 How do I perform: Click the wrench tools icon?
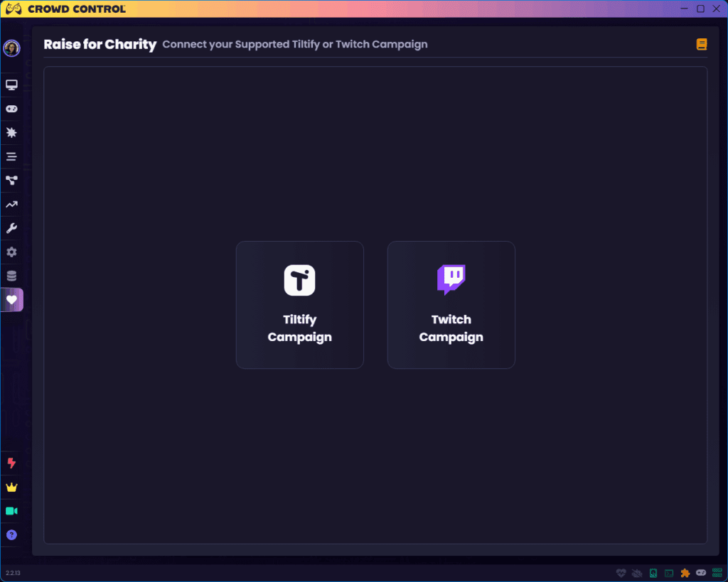(x=11, y=228)
